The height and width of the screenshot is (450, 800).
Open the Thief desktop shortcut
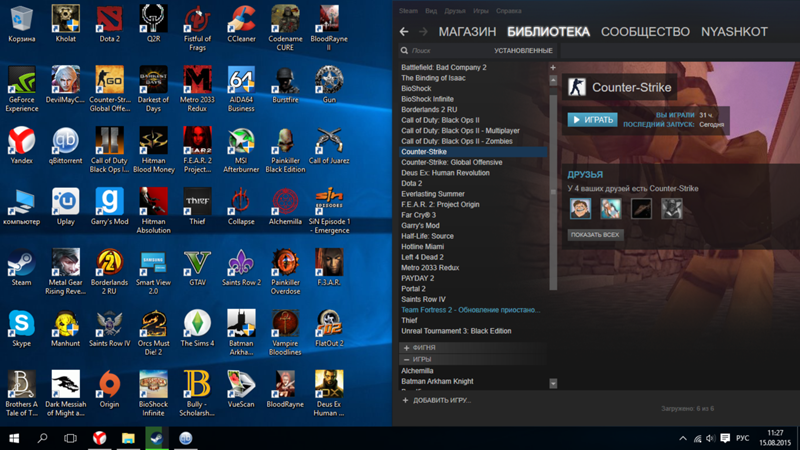[x=197, y=207]
